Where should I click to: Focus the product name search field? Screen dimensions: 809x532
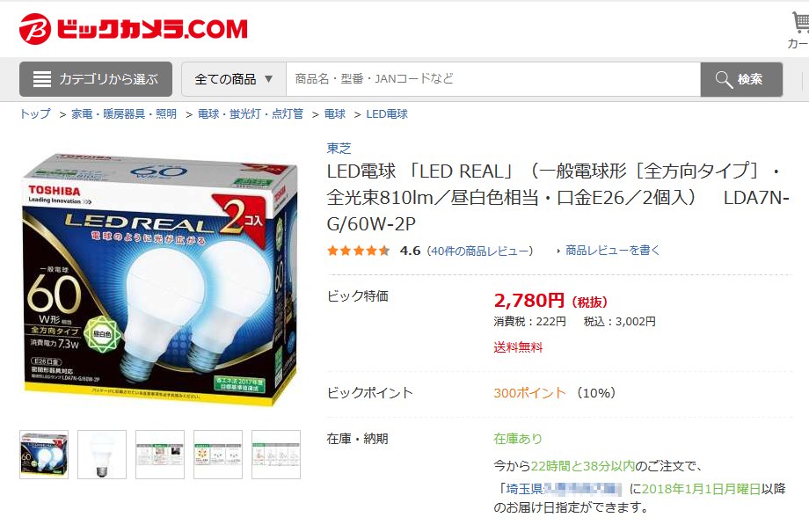[493, 79]
